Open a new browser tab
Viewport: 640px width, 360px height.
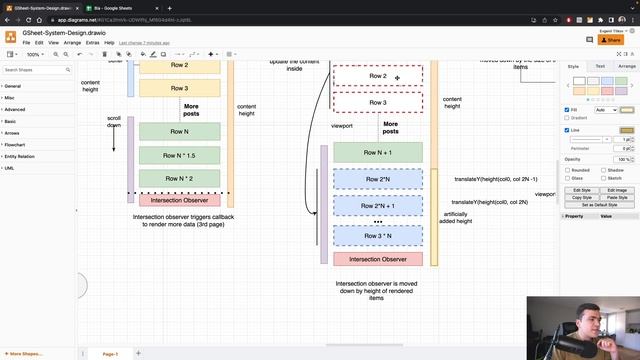pos(169,8)
